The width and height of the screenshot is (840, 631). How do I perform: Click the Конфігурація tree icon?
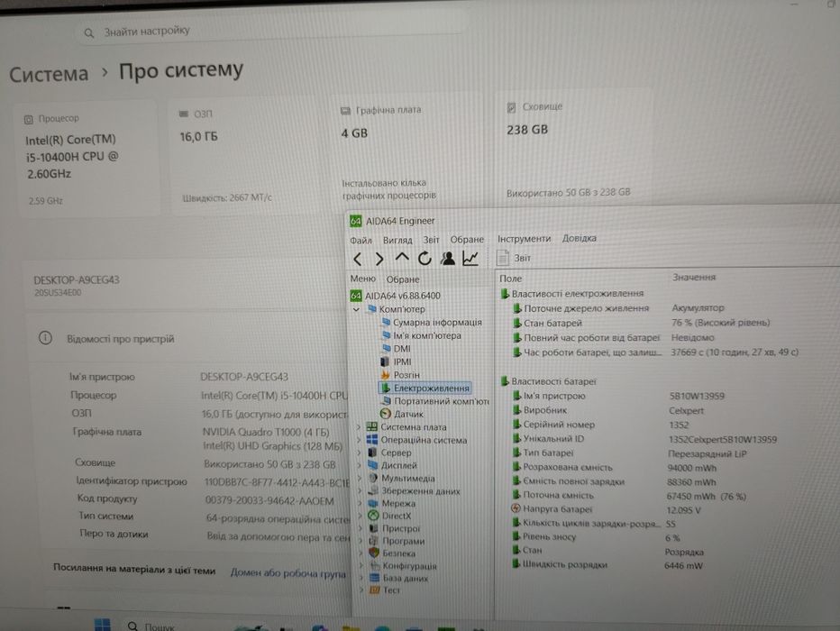pos(374,566)
